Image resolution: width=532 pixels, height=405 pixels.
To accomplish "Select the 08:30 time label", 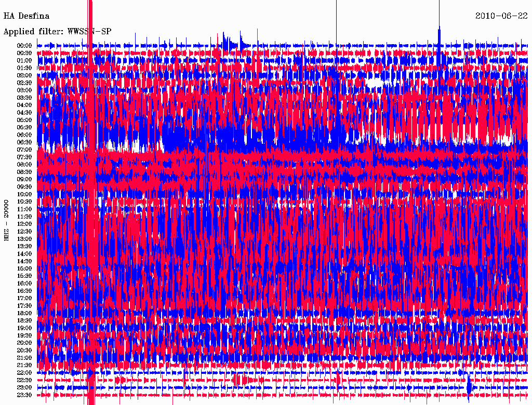I will click(24, 172).
